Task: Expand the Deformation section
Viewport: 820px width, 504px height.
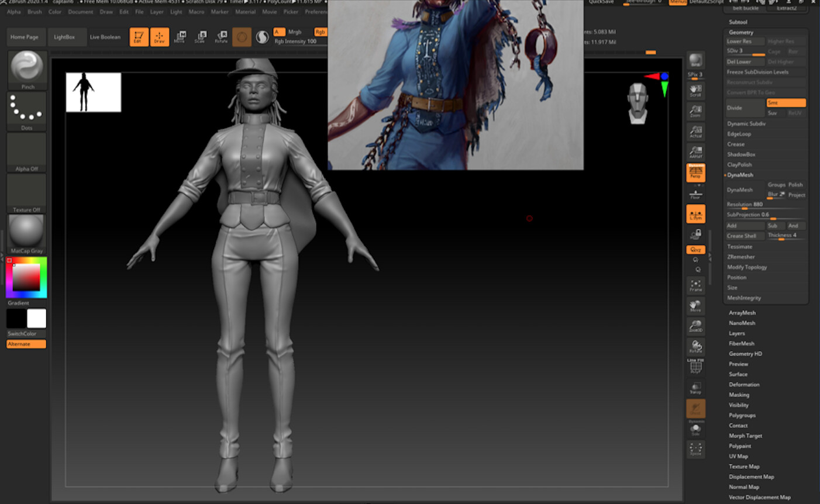Action: (x=744, y=384)
